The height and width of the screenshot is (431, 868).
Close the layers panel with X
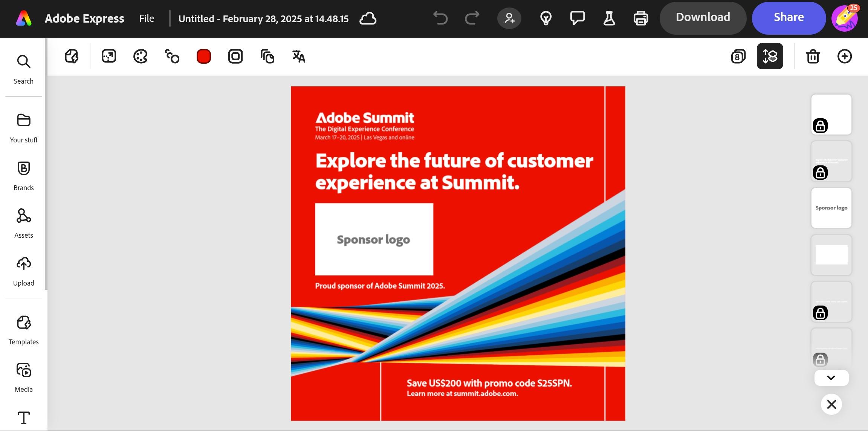831,404
